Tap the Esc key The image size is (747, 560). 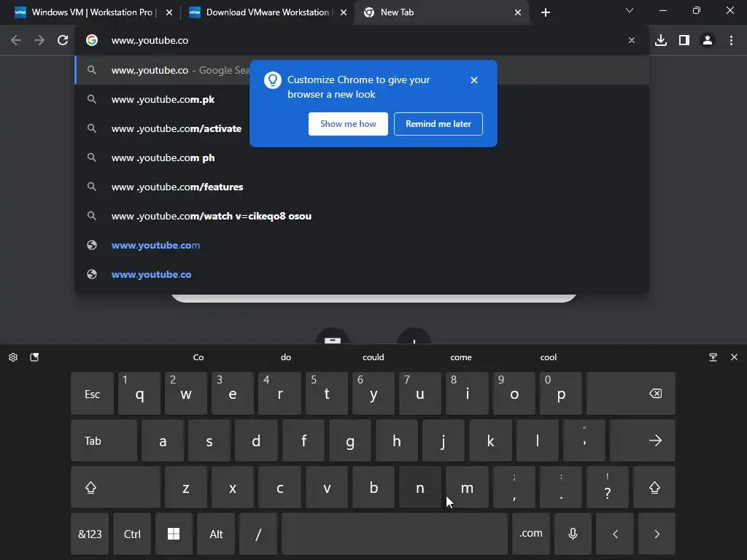pyautogui.click(x=92, y=394)
